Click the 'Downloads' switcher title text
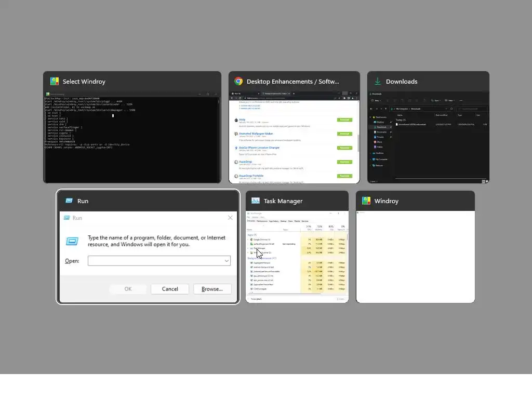The image size is (532, 399). click(x=402, y=82)
